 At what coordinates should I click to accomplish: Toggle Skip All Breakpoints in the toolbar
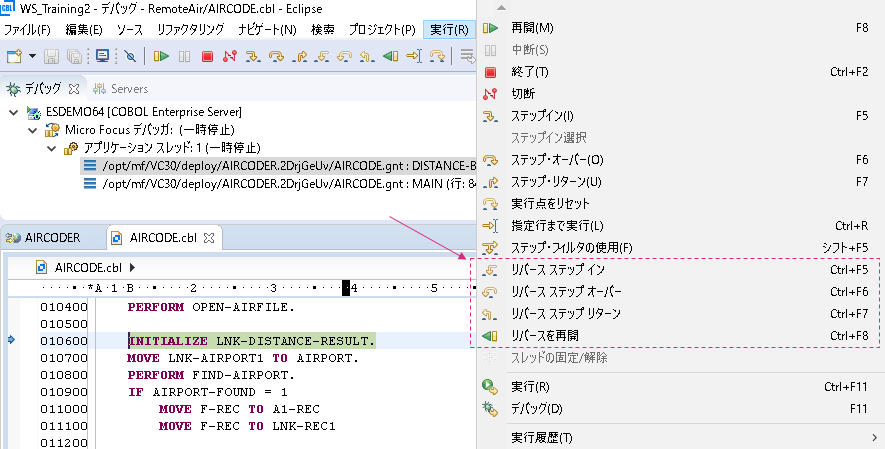coord(130,56)
